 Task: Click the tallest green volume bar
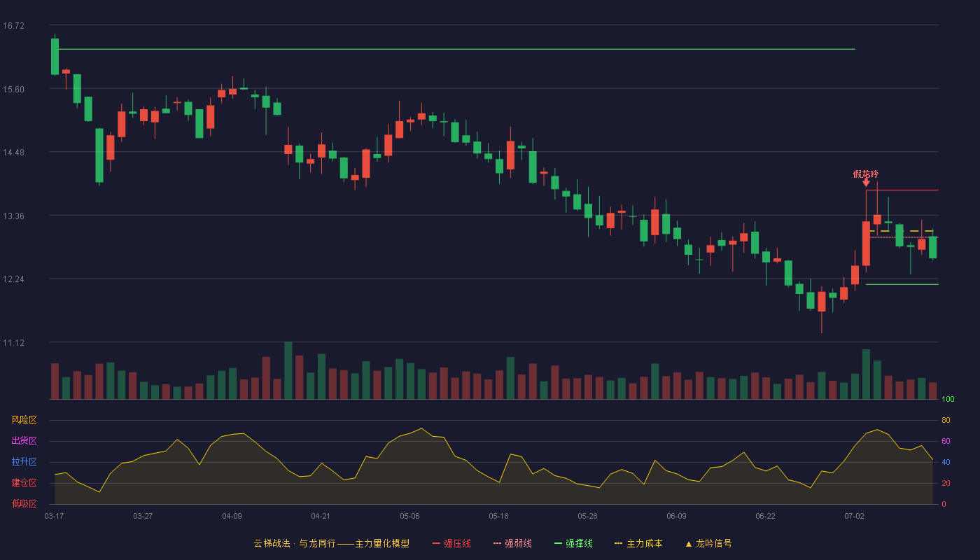click(x=288, y=371)
